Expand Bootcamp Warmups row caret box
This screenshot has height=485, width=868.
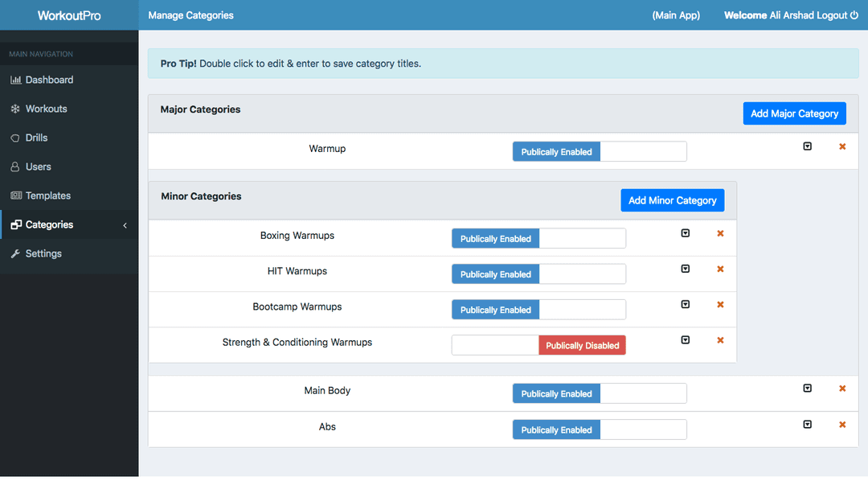click(x=686, y=304)
